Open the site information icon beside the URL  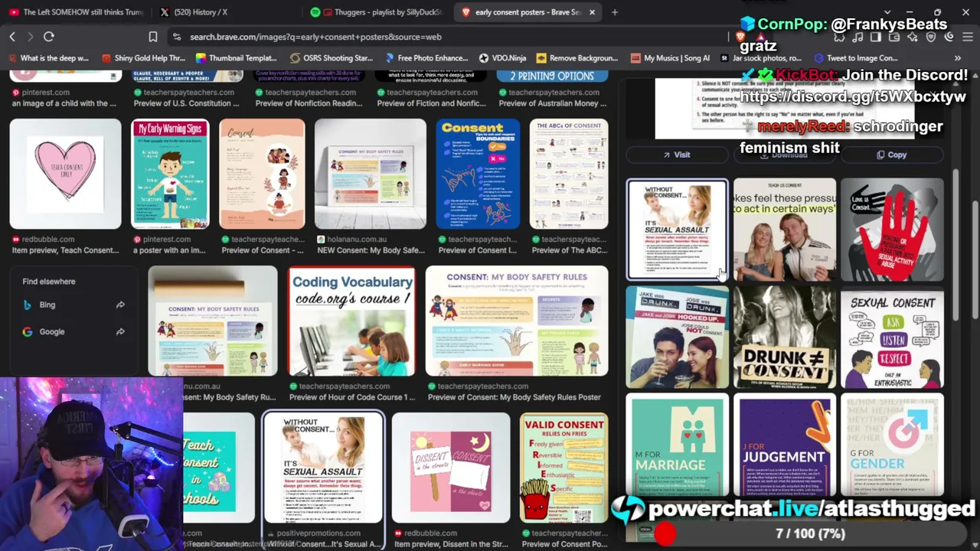[x=176, y=37]
